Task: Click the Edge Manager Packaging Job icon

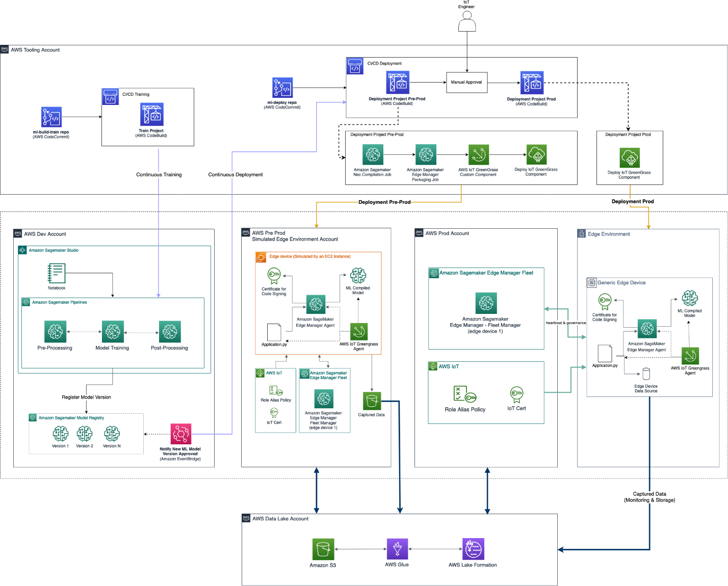Action: tap(426, 155)
